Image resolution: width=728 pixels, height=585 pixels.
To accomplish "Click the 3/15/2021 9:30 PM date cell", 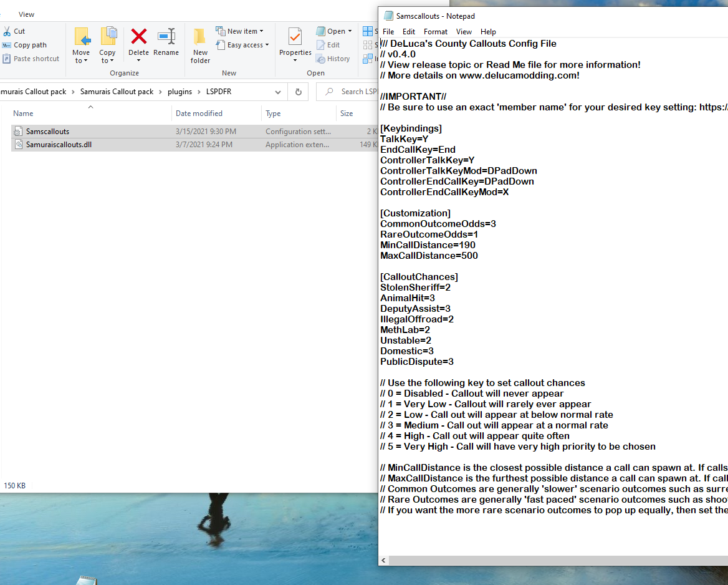I will pos(206,132).
